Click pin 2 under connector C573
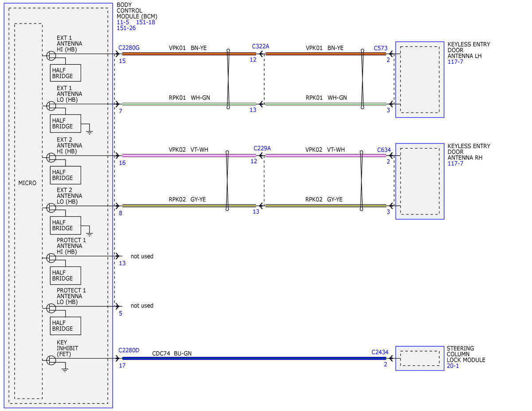 [x=388, y=60]
